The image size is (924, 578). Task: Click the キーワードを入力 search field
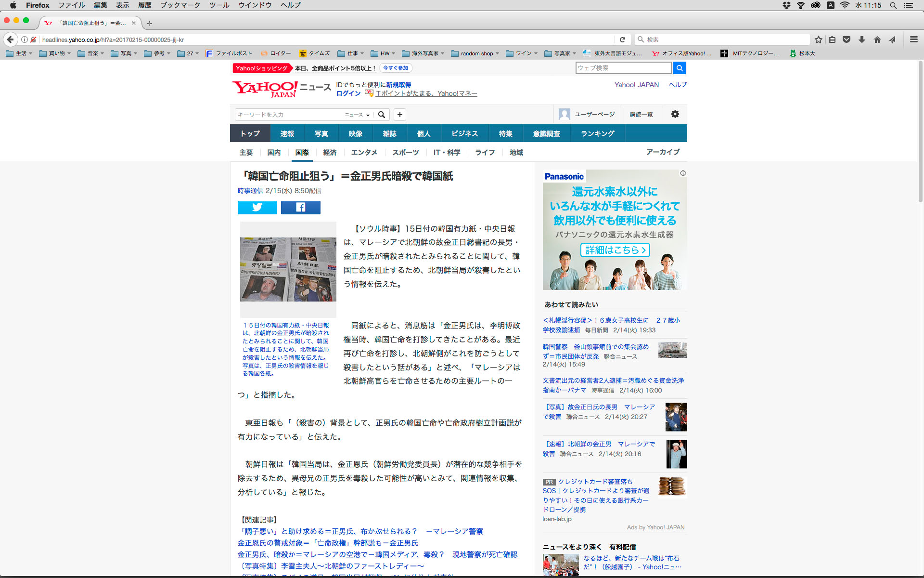pos(288,115)
